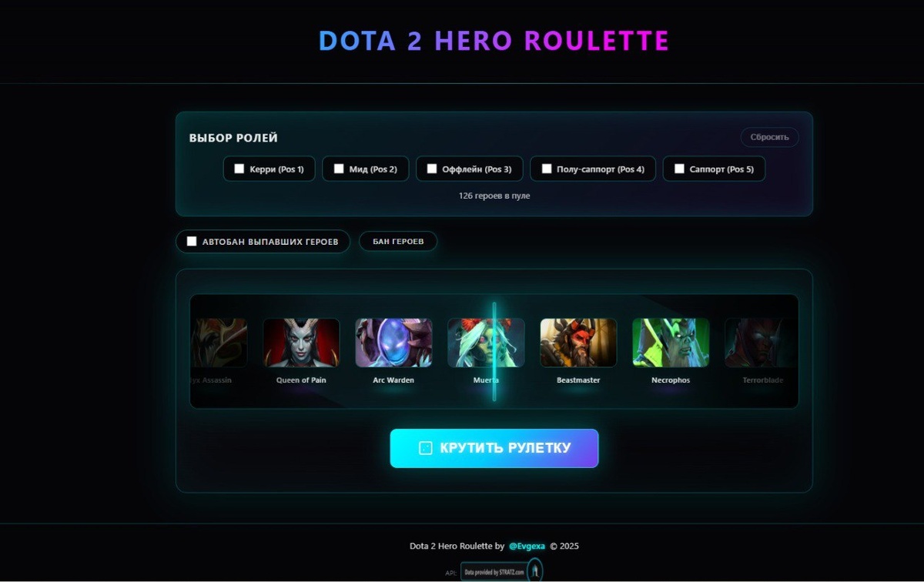The image size is (924, 582).
Task: Spin with Крутить рулетку button
Action: (494, 448)
